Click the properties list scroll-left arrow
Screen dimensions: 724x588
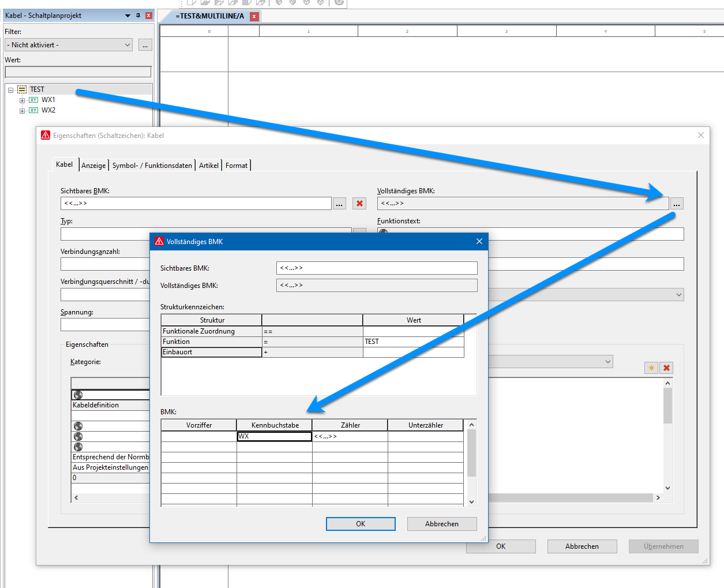tap(76, 497)
